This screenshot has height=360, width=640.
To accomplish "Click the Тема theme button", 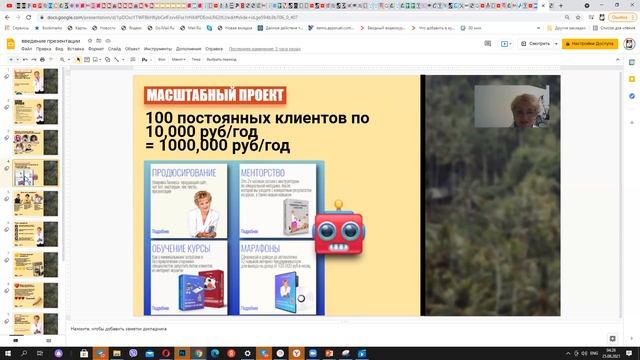I will (196, 60).
